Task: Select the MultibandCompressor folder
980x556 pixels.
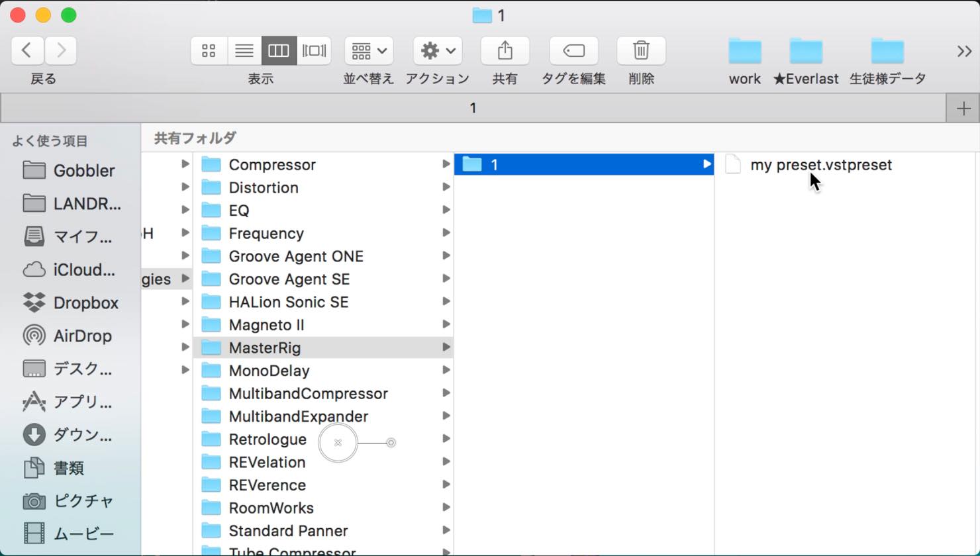Action: point(323,393)
